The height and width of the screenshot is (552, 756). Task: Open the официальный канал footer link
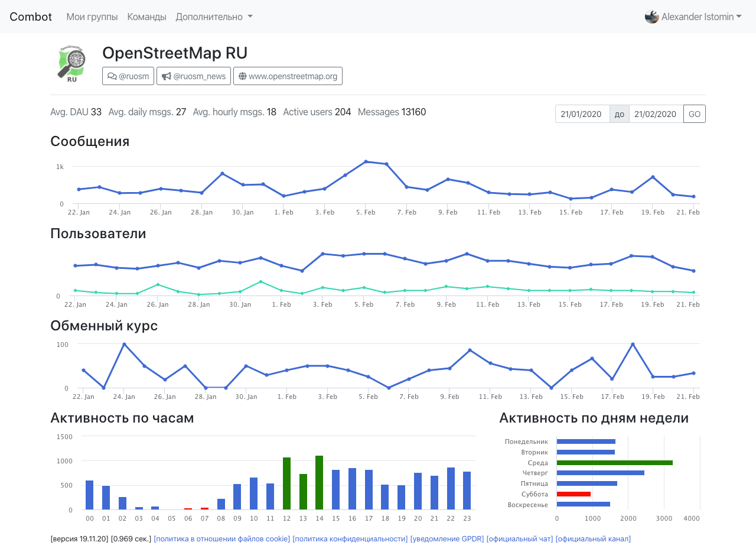point(593,539)
